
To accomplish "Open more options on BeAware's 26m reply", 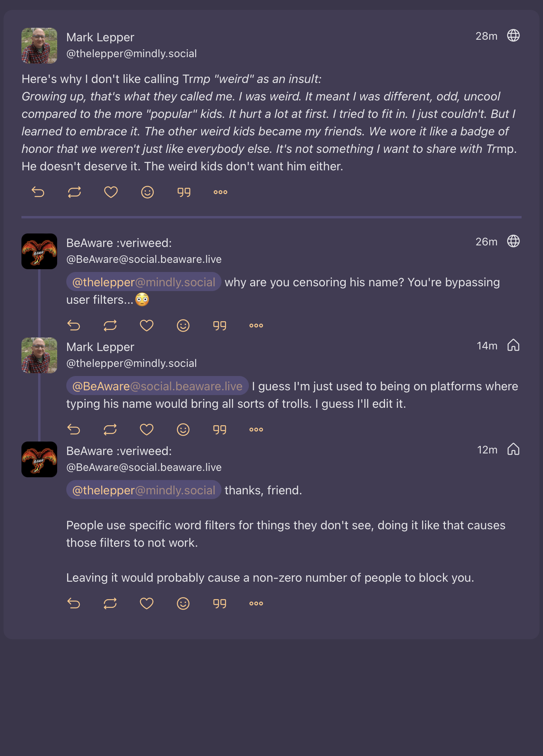I will [256, 326].
